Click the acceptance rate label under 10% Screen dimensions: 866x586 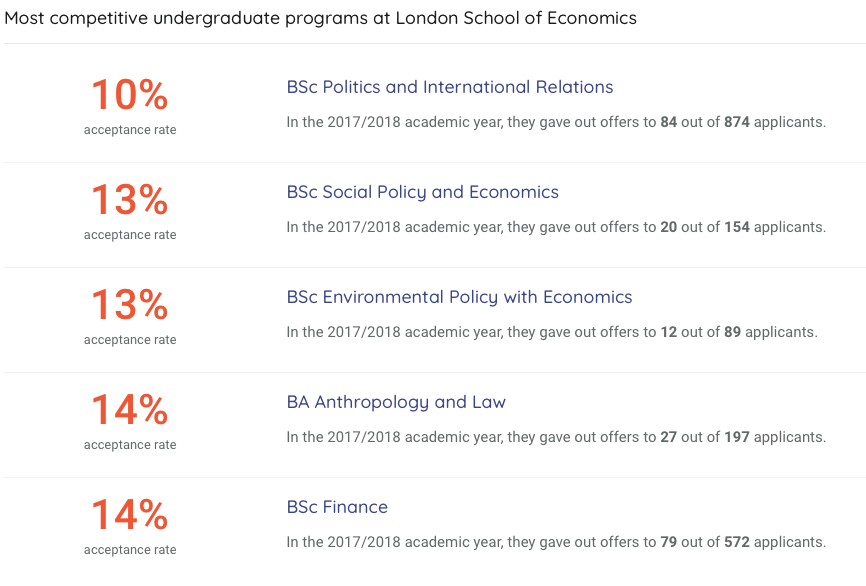point(130,130)
